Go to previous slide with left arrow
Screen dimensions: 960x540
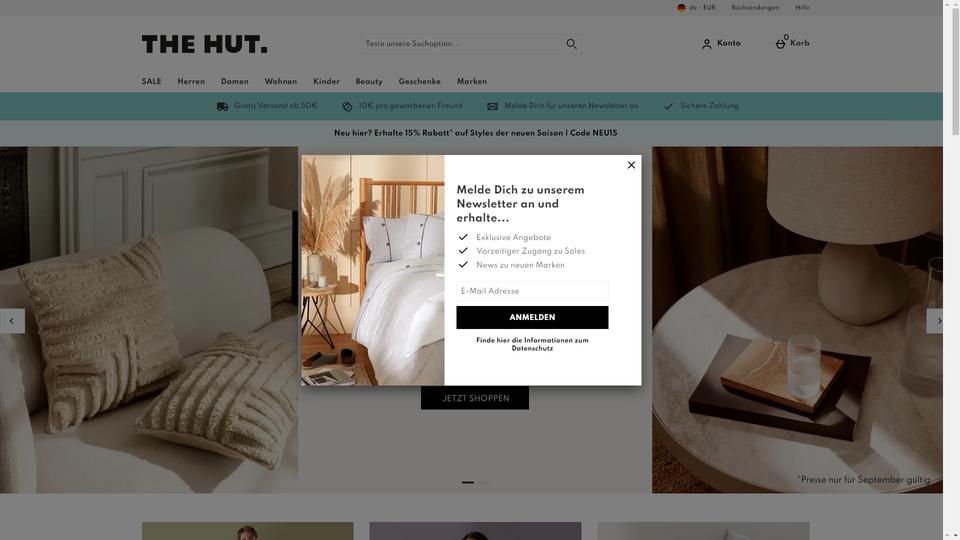pos(12,321)
